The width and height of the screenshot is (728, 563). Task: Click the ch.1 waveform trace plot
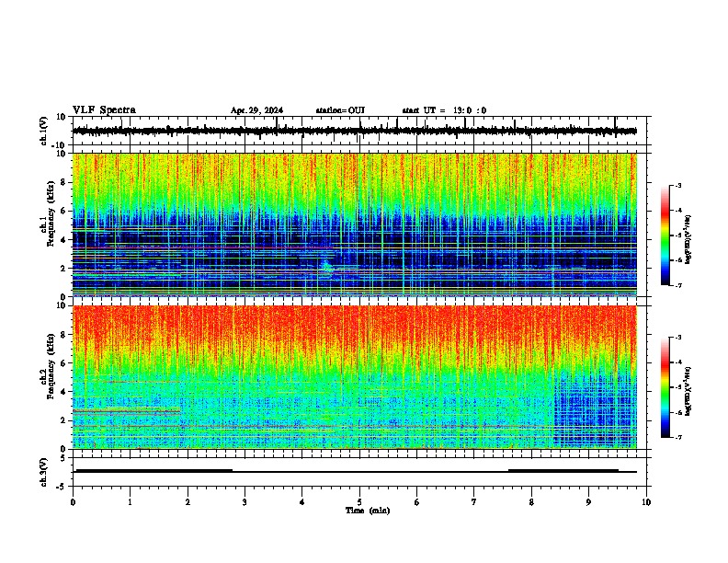(354, 131)
